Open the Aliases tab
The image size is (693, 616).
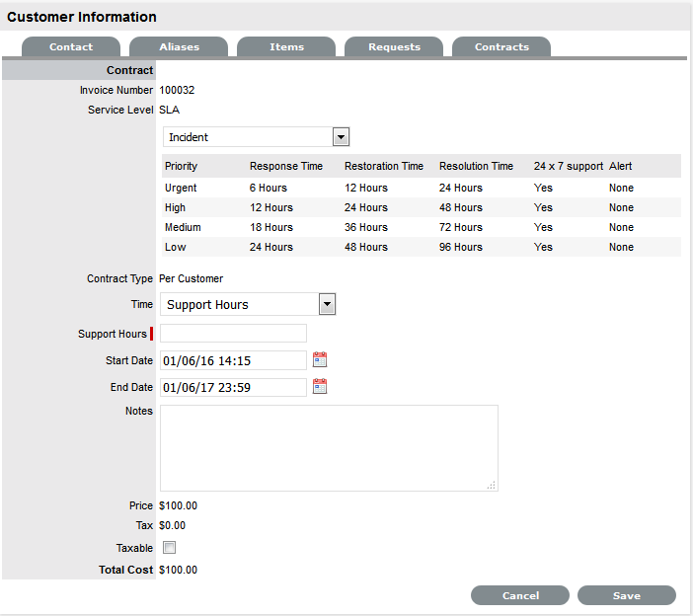pos(179,47)
